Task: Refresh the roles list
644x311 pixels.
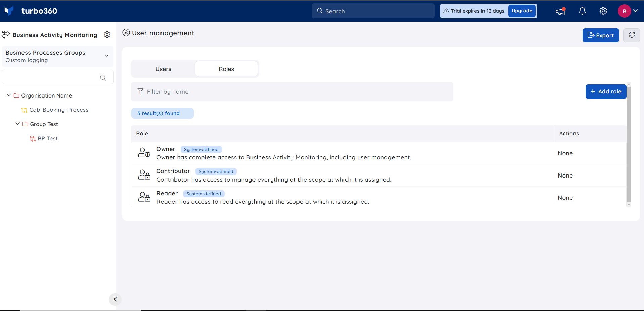Action: click(x=631, y=35)
